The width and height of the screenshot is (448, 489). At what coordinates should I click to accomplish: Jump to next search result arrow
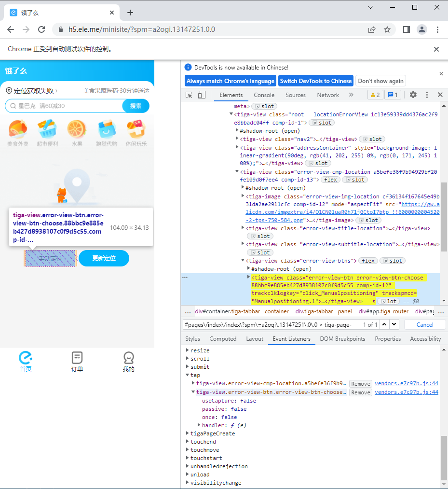pyautogui.click(x=394, y=324)
